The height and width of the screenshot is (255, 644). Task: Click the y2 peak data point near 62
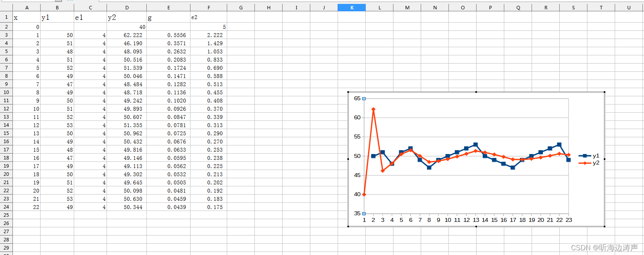click(374, 109)
